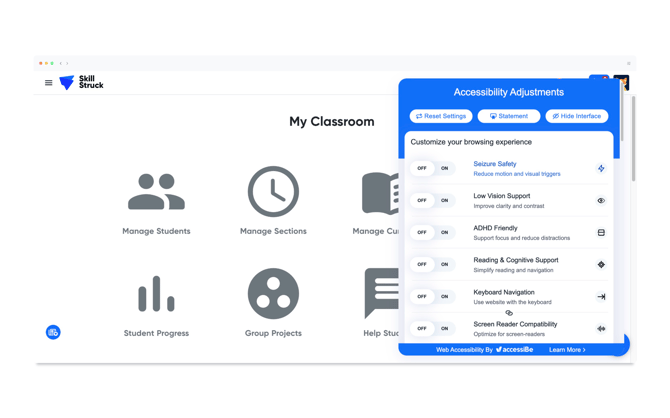
Task: Click the Keyboard Navigation arrow icon
Action: tap(601, 297)
